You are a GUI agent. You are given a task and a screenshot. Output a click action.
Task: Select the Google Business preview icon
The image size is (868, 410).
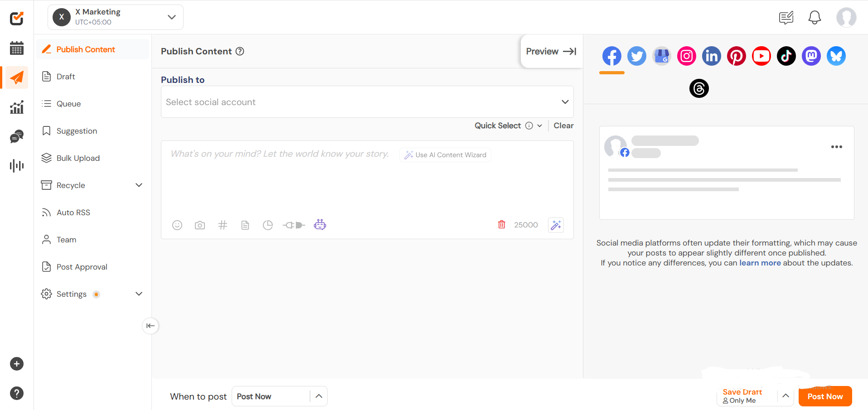(662, 56)
